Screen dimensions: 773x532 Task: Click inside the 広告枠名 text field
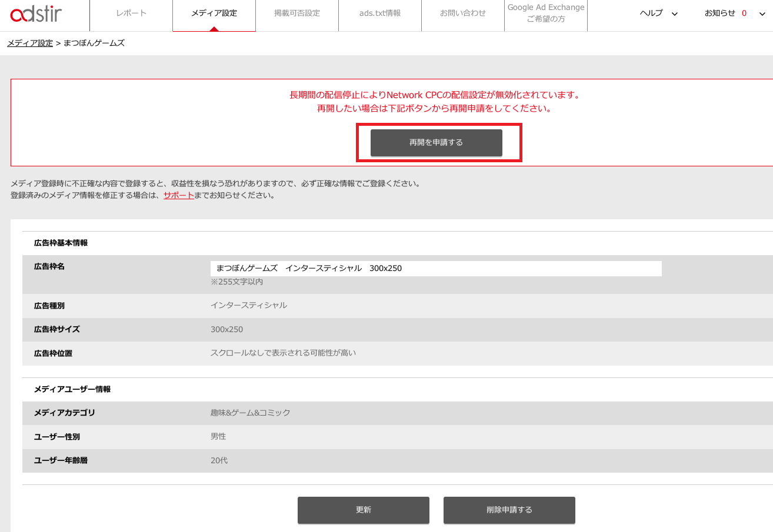click(437, 268)
